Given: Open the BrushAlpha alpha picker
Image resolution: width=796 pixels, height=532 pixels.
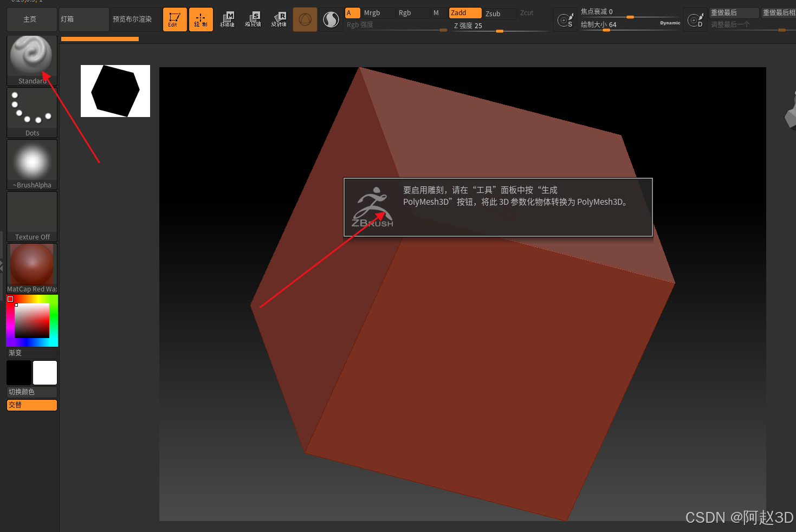Looking at the screenshot, I should [x=32, y=165].
